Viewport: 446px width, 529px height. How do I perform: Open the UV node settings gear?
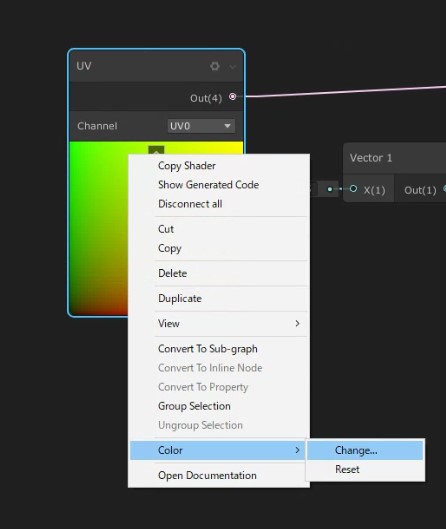click(x=215, y=66)
